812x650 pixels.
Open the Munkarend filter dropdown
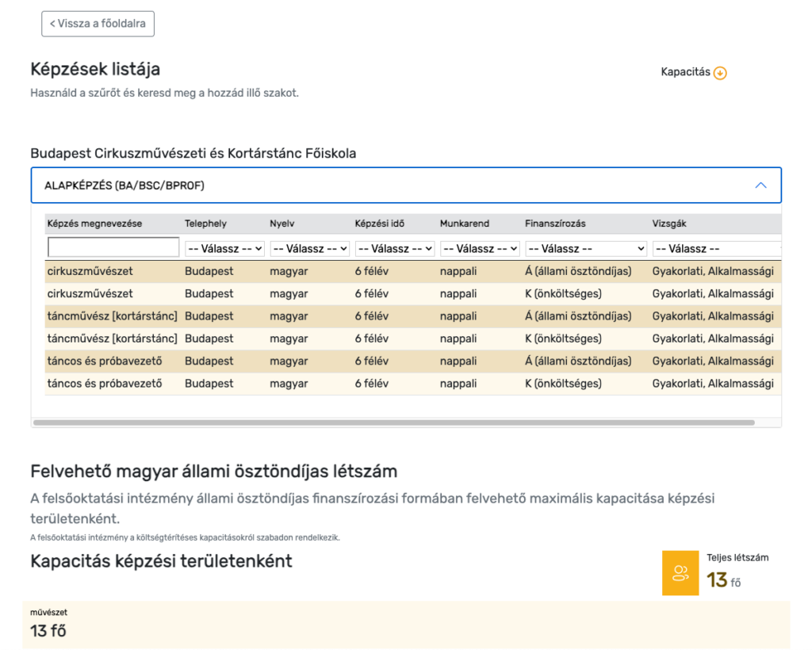[x=480, y=249]
